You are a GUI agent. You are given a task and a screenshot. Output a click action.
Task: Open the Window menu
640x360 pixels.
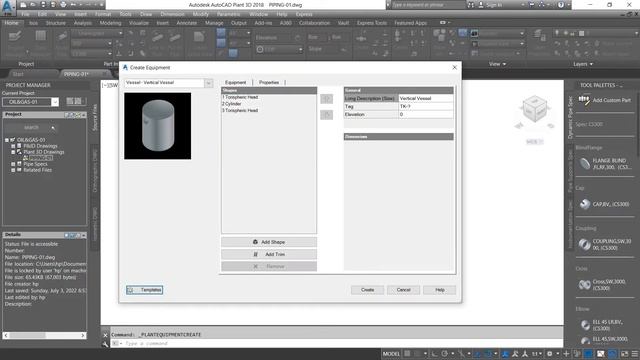coord(258,14)
